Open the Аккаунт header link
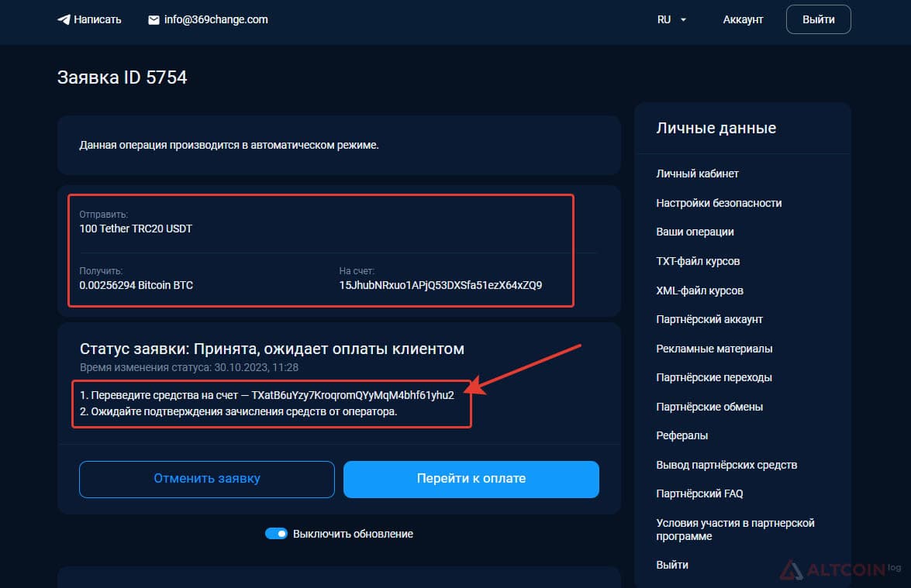Viewport: 911px width, 588px height. click(x=743, y=19)
